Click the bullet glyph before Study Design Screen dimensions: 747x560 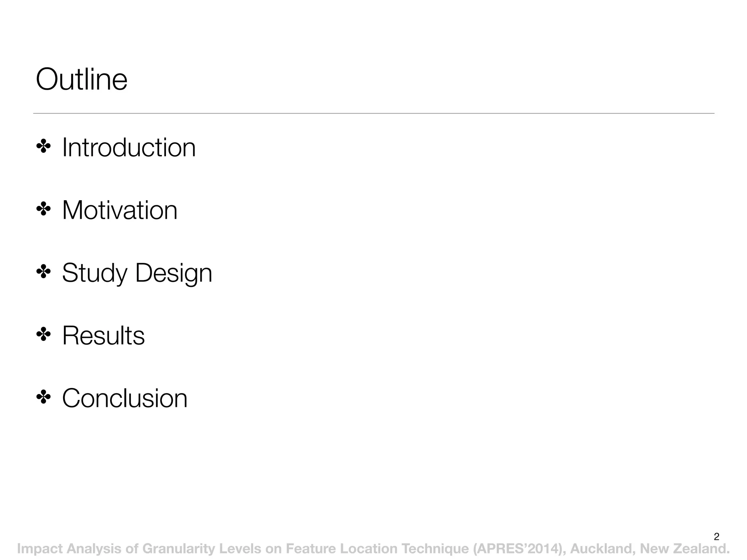44,272
